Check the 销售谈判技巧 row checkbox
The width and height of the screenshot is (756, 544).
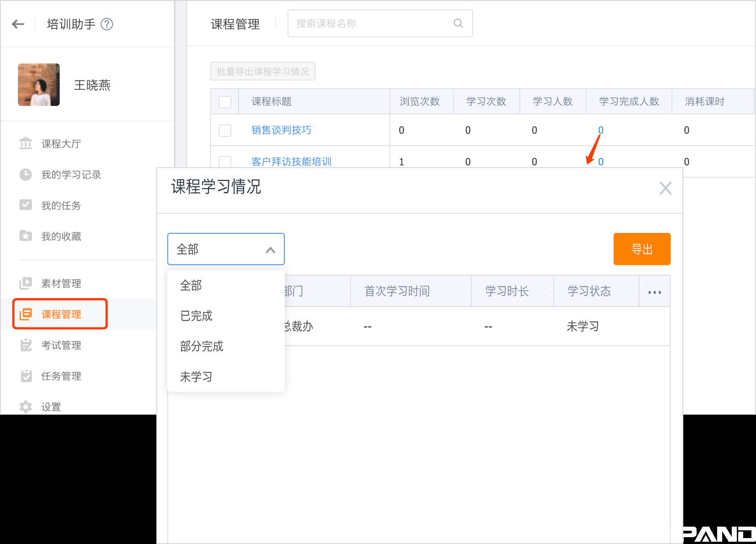(225, 130)
